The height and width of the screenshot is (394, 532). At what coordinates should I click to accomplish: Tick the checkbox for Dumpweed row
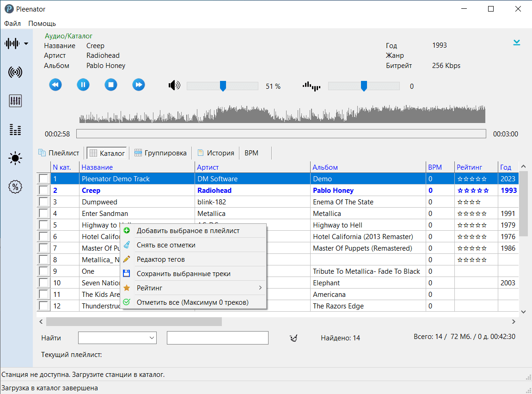pyautogui.click(x=43, y=202)
